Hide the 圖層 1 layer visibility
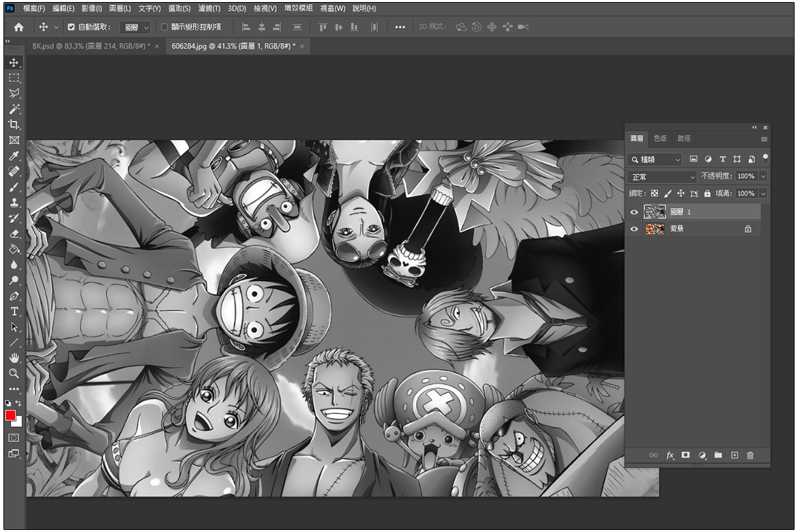 click(x=634, y=212)
